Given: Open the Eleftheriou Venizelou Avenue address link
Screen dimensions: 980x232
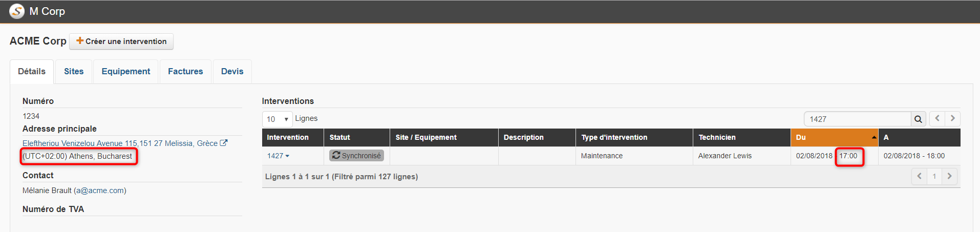Looking at the screenshot, I should [120, 143].
